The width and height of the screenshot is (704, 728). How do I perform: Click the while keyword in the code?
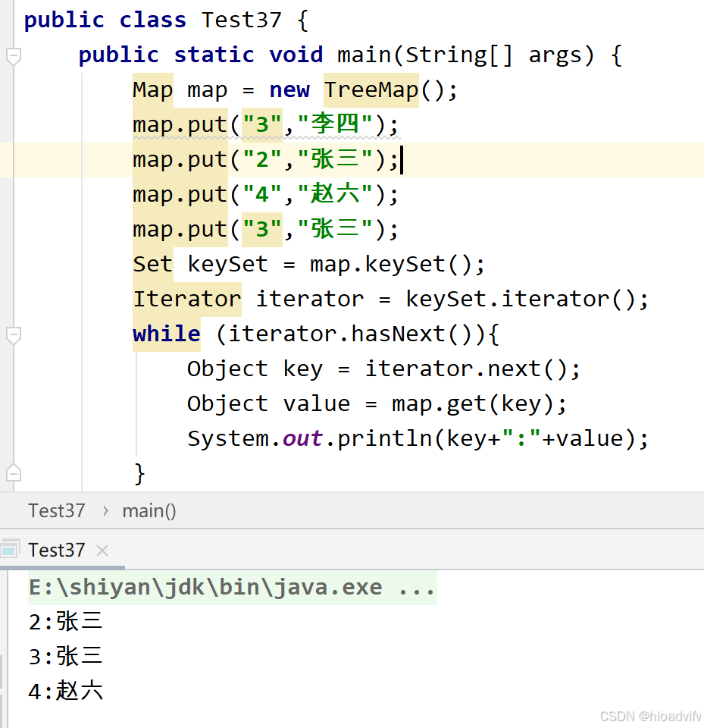click(x=166, y=333)
